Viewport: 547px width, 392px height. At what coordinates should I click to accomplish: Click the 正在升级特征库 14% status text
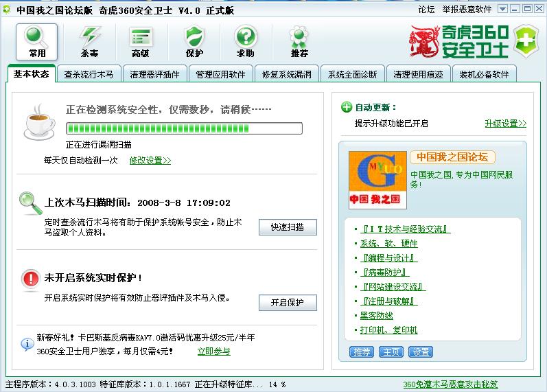(x=240, y=384)
